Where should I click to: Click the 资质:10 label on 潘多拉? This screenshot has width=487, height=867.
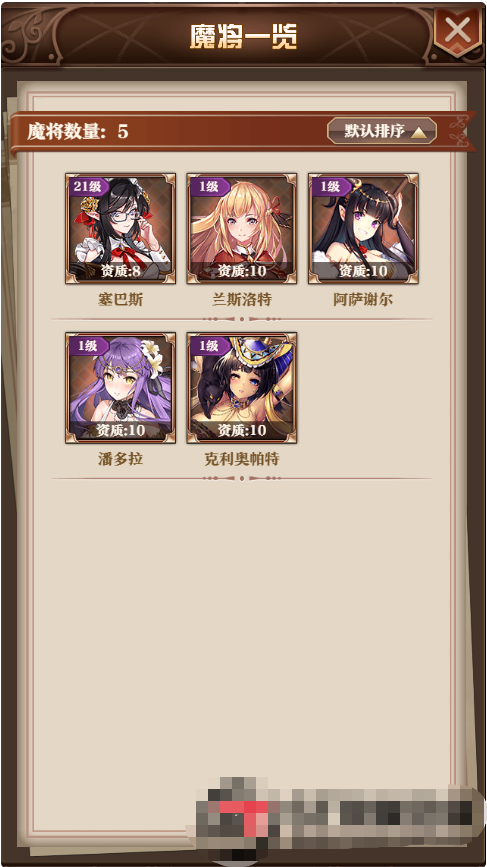click(120, 430)
